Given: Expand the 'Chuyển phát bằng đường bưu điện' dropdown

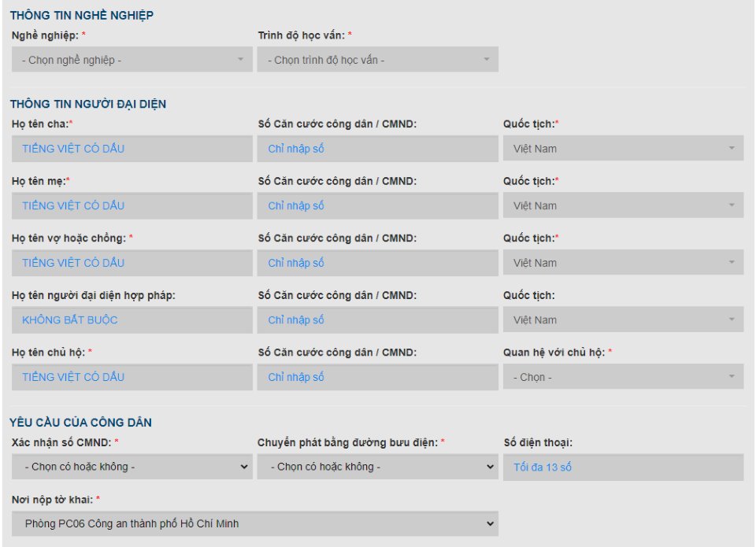Looking at the screenshot, I should [x=376, y=466].
